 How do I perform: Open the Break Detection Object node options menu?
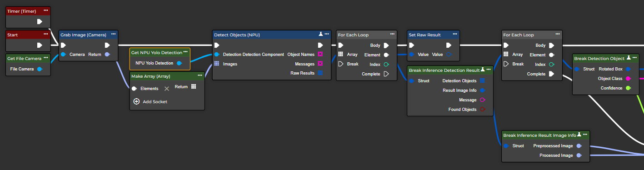click(635, 58)
